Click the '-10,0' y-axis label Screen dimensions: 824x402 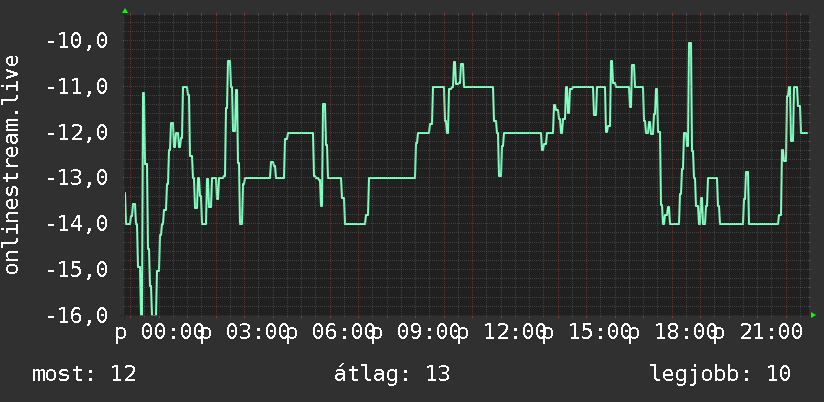pos(77,40)
